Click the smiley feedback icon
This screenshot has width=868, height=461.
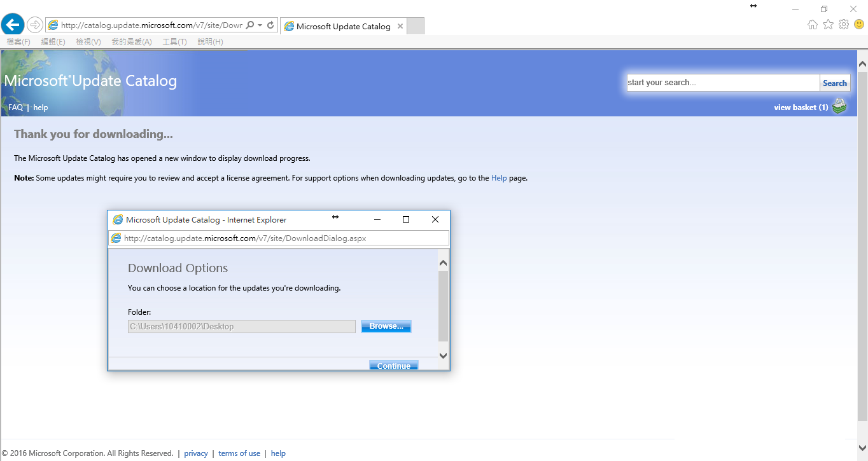(x=859, y=25)
